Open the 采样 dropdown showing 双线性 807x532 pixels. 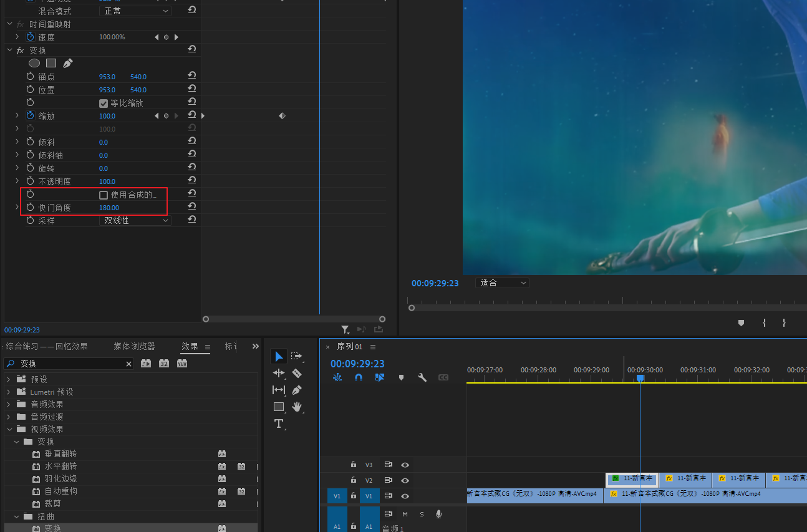click(135, 220)
